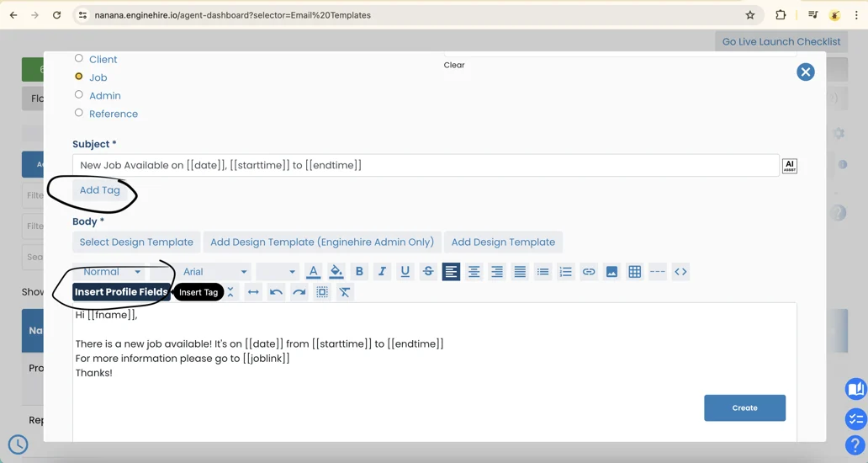Click Insert Profile Fields button
868x463 pixels.
coord(121,292)
